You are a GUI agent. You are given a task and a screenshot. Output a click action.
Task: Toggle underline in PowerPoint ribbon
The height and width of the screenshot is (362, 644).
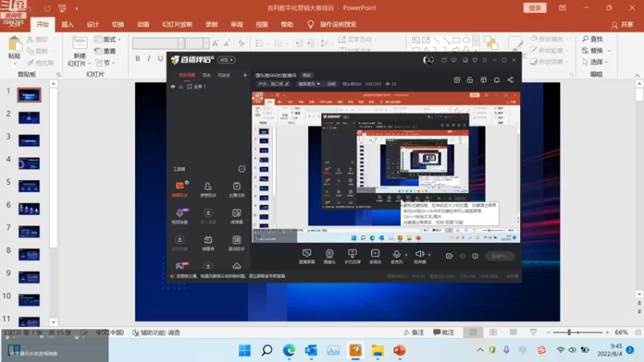(x=160, y=58)
